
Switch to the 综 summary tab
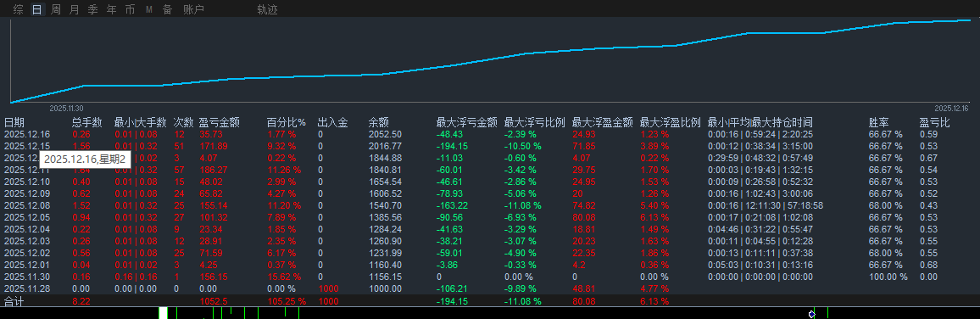tap(19, 9)
